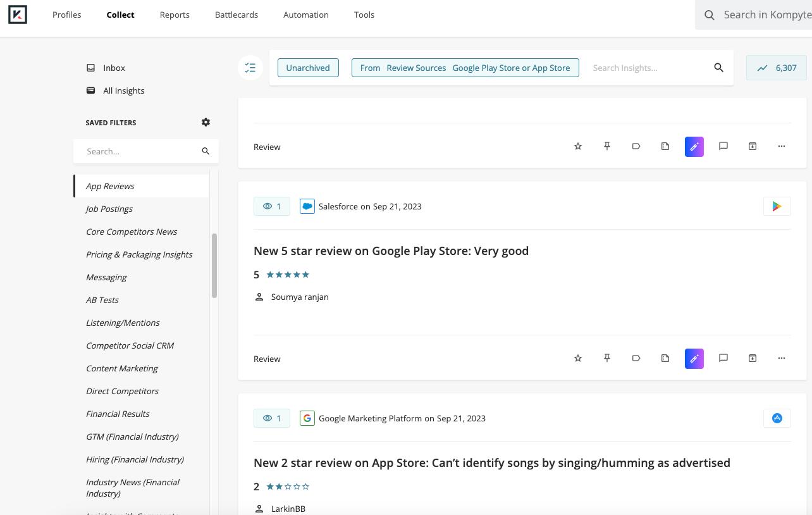Open the Reports menu
The image size is (812, 515).
point(175,15)
